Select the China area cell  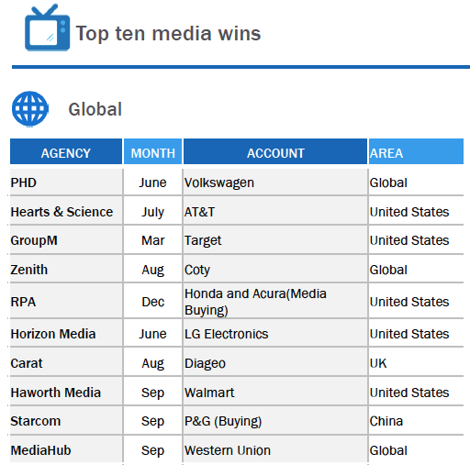click(x=416, y=421)
